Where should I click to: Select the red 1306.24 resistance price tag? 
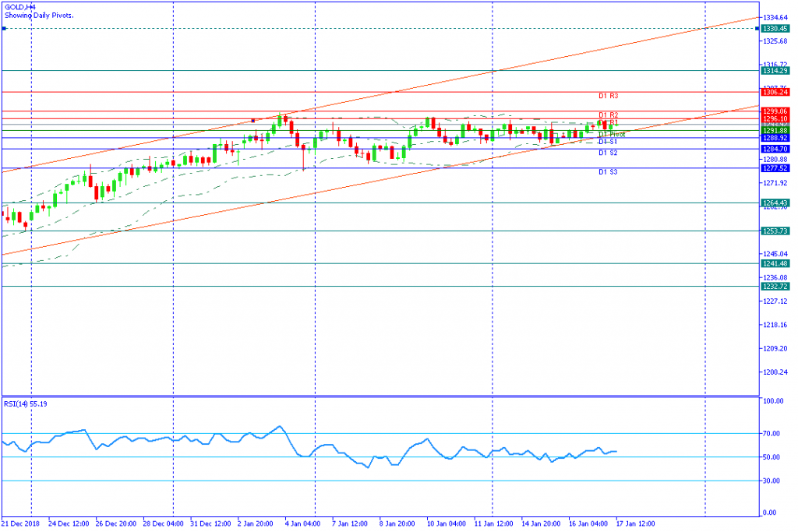point(775,92)
